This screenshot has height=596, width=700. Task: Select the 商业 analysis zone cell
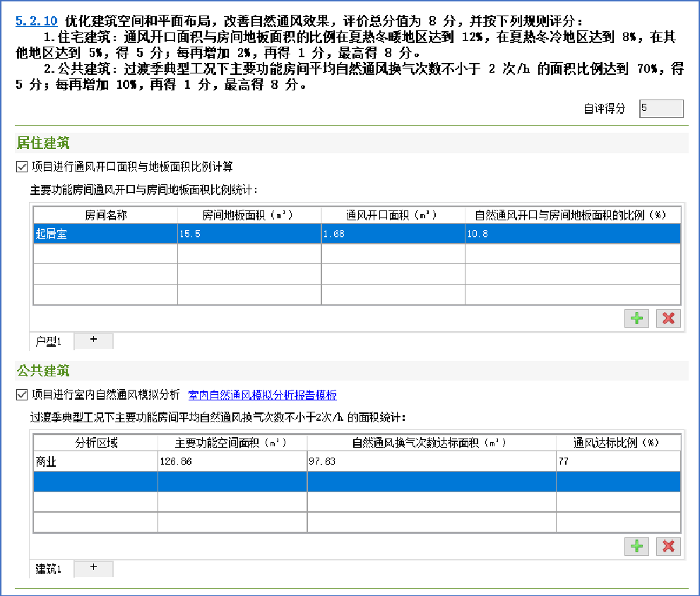point(95,462)
